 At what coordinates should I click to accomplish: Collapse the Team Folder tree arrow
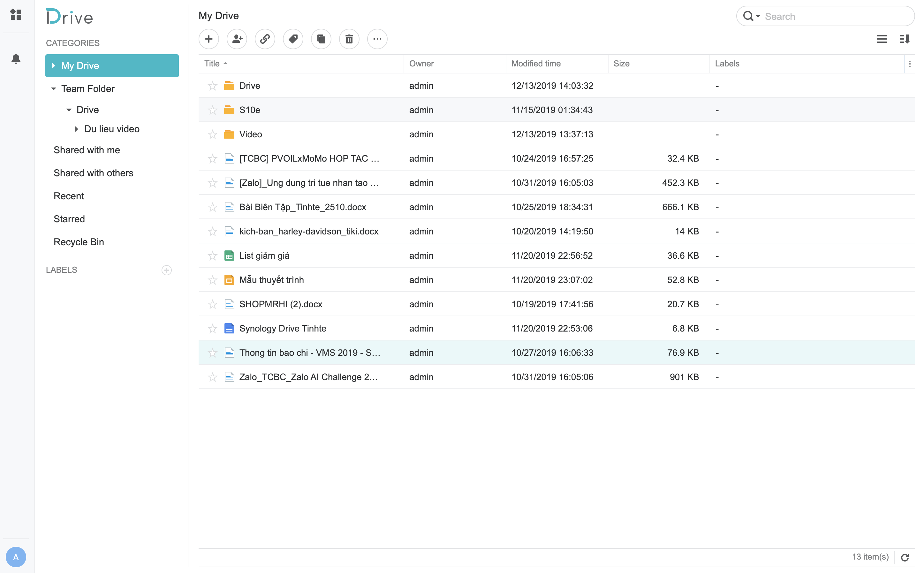(x=53, y=89)
